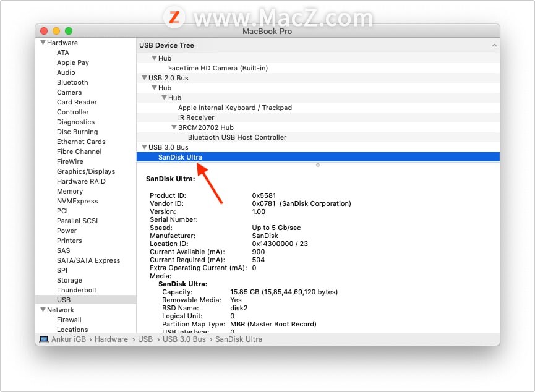This screenshot has width=535, height=392.
Task: Click the USB Device Tree column header
Action: click(x=318, y=45)
